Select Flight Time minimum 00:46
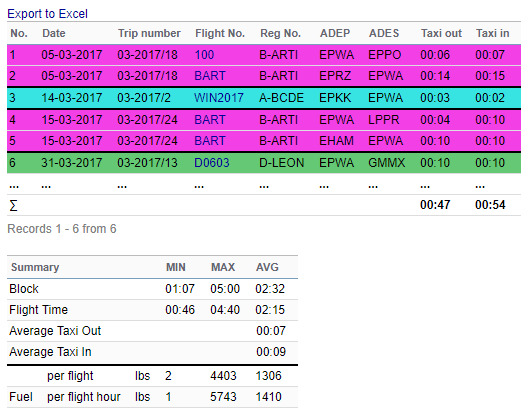528x414 pixels. [180, 310]
